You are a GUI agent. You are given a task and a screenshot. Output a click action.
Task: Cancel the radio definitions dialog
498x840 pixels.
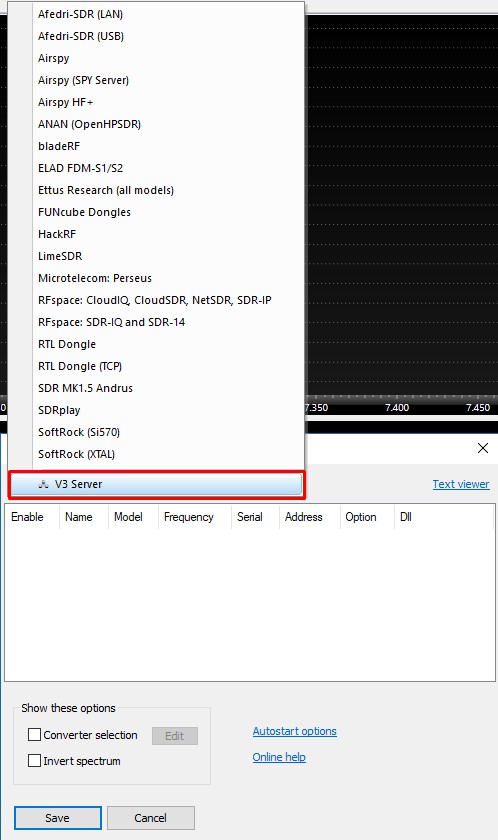pos(150,818)
